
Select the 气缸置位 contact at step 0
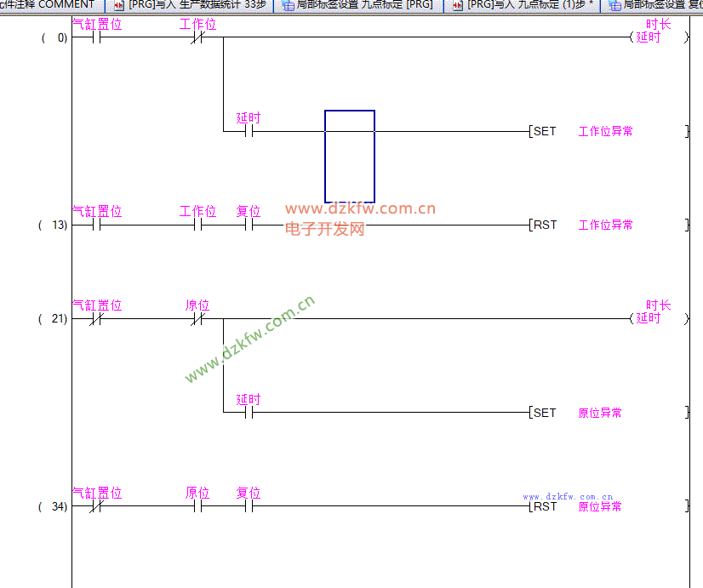[96, 37]
